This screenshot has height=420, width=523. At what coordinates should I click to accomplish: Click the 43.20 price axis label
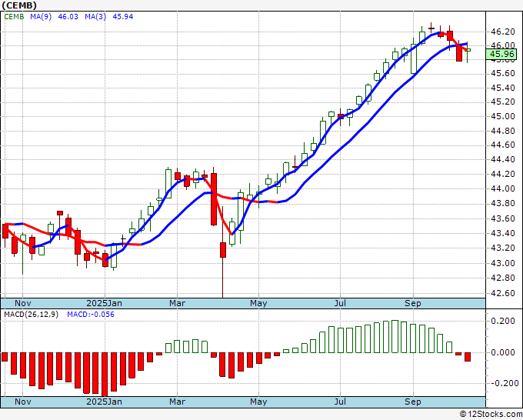coord(503,248)
